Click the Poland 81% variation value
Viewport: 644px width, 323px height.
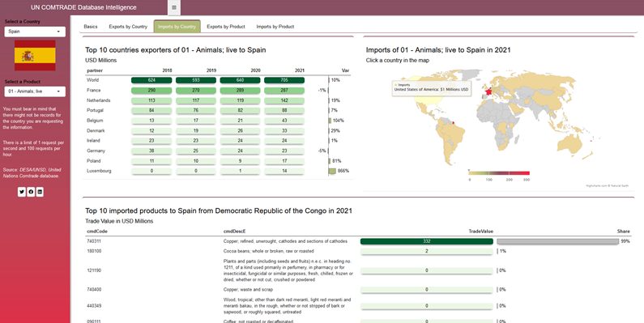pos(337,161)
